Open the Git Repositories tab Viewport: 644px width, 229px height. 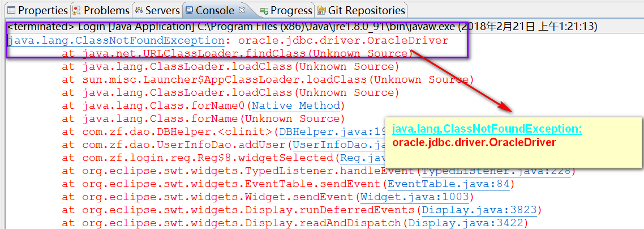pos(361,10)
